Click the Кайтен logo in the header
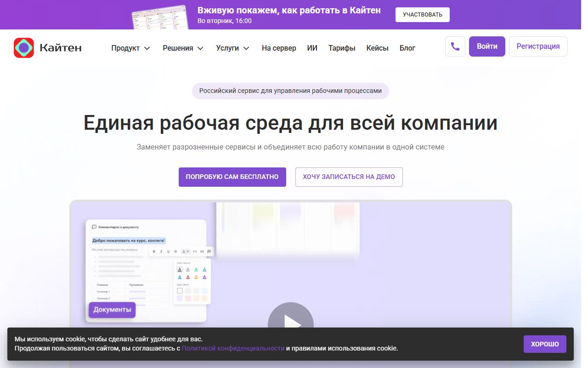Viewport: 588px width, 368px height. coord(48,48)
